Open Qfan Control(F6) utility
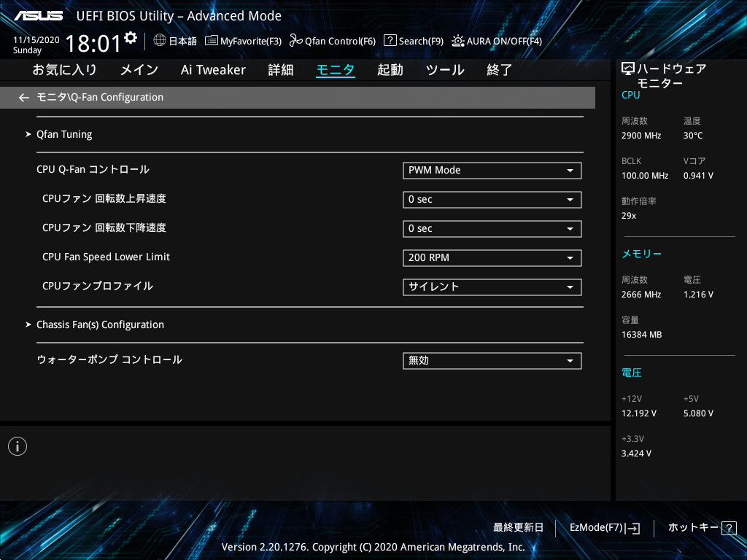Image resolution: width=747 pixels, height=560 pixels. 333,41
